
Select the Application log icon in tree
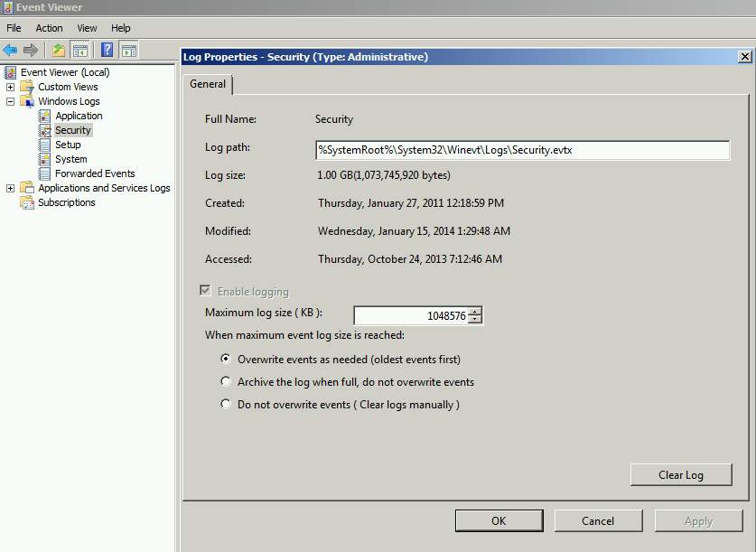click(45, 116)
